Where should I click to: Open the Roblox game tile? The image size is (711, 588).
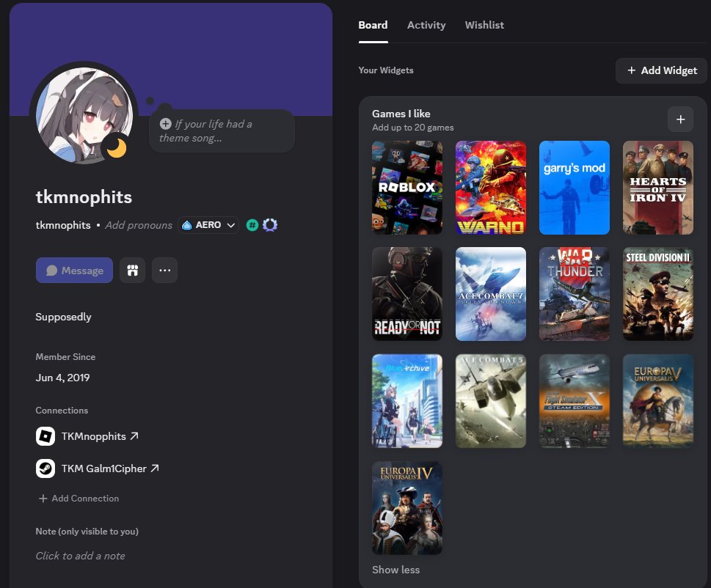pos(407,188)
